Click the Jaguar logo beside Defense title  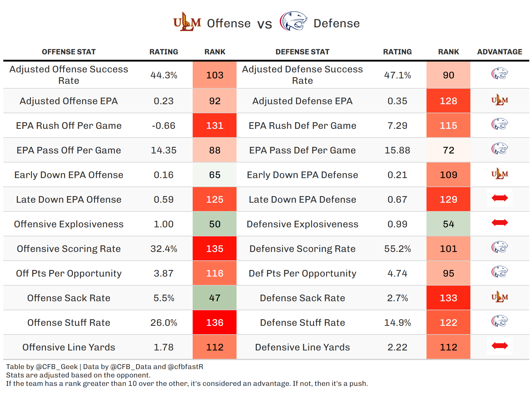[x=293, y=21]
